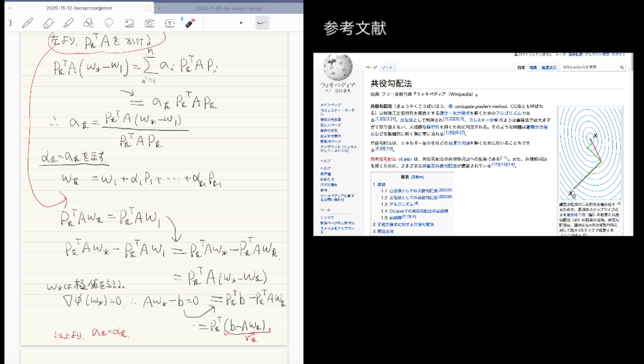Click the Wikipedia search input field

coord(590,67)
